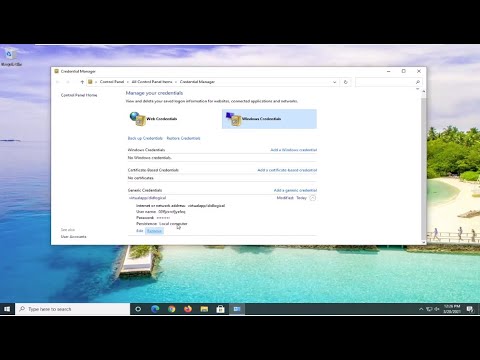Open the Recycle Bin desktop icon
The image size is (480, 360).
[x=11, y=57]
